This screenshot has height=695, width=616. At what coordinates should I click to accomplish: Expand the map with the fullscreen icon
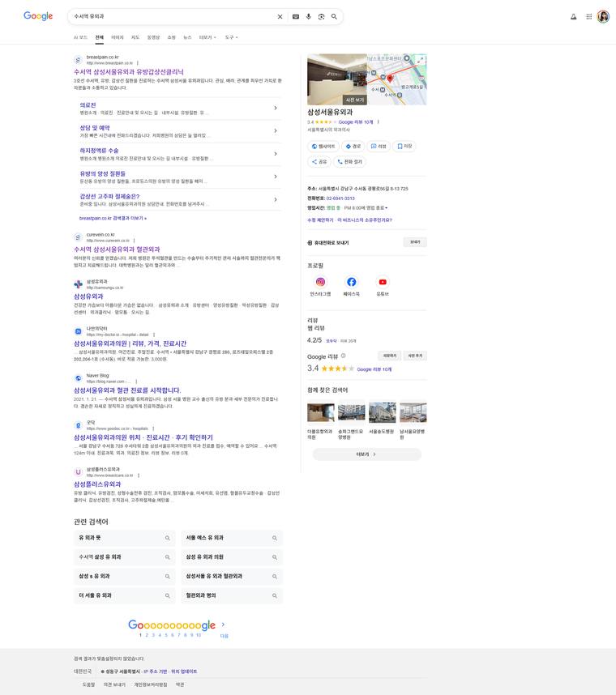420,60
